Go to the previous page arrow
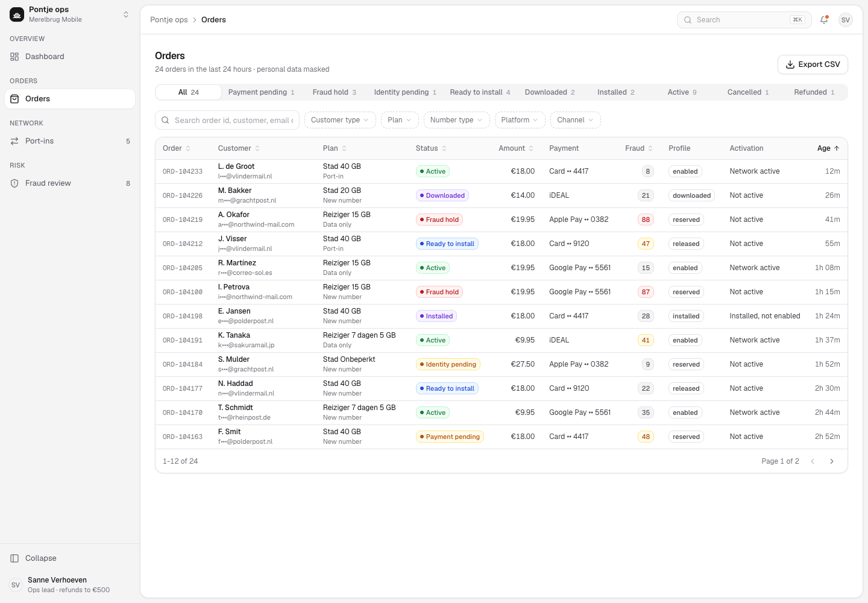 click(x=813, y=461)
